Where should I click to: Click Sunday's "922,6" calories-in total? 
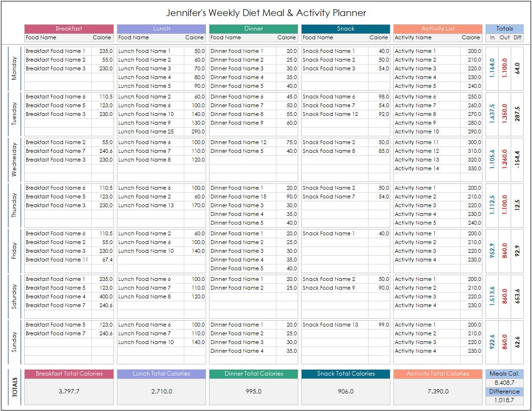point(492,342)
